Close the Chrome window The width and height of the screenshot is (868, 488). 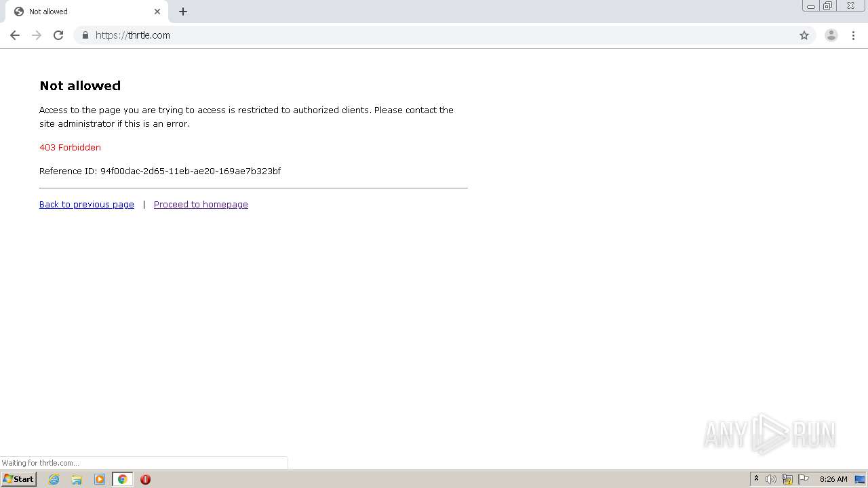[x=850, y=6]
